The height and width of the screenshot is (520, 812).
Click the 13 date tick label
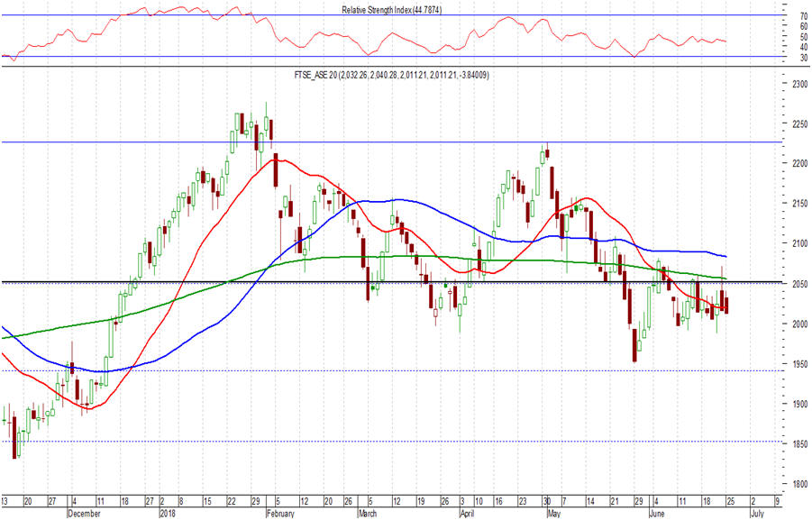[x=5, y=502]
